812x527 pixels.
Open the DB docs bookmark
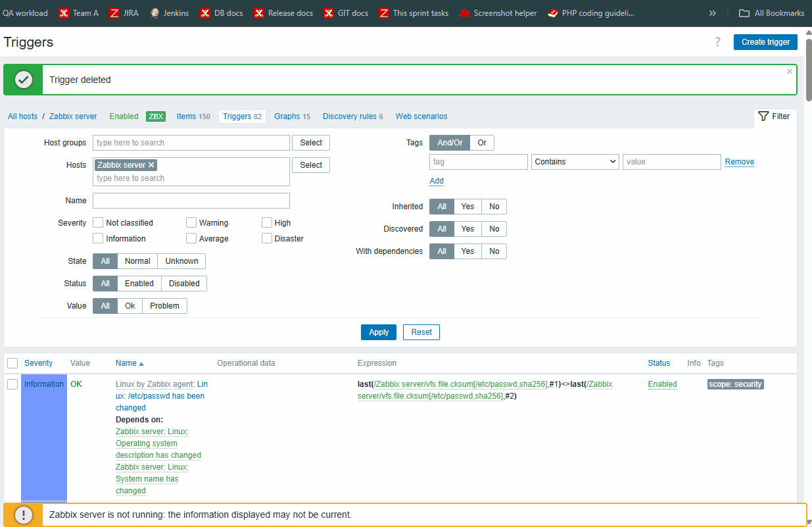(x=222, y=13)
